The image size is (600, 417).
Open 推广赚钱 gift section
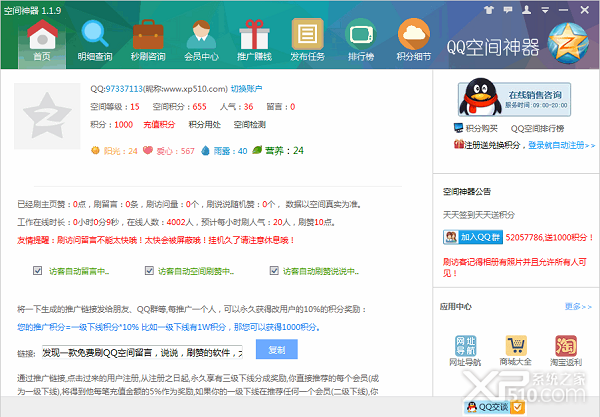coord(254,41)
